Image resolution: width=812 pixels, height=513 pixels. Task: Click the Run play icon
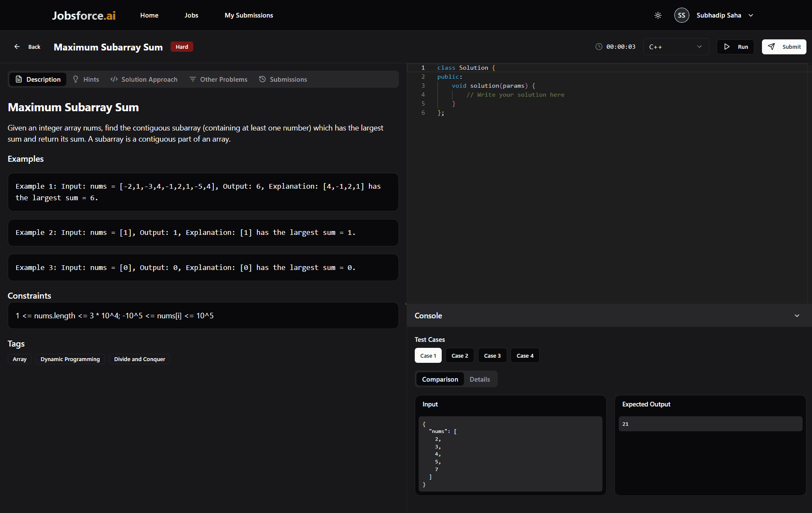(727, 47)
